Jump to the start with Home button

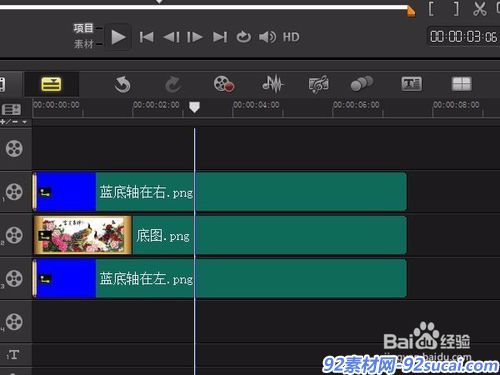146,37
